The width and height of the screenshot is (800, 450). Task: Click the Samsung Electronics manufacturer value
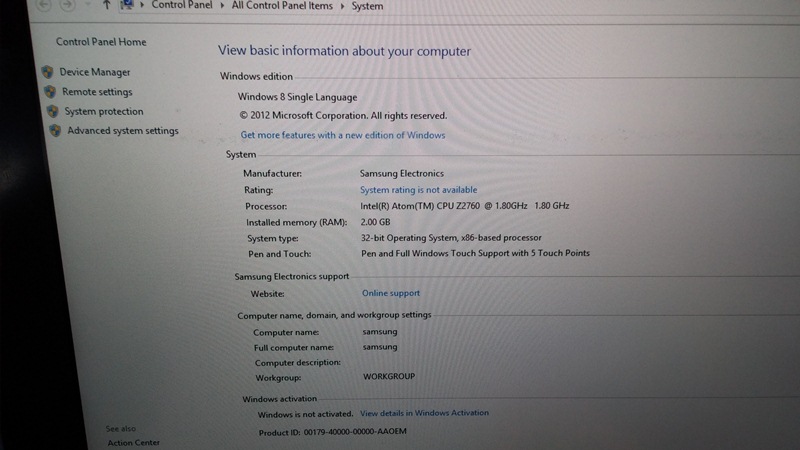click(x=402, y=173)
